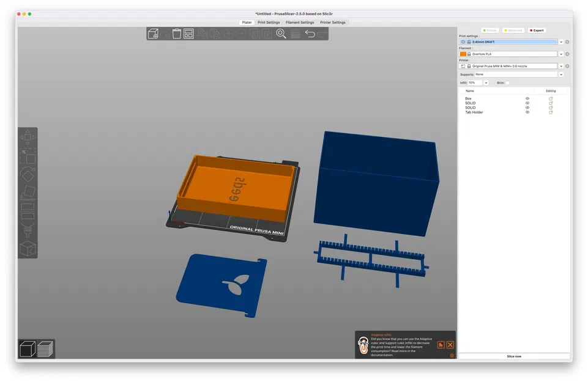The height and width of the screenshot is (382, 588).
Task: Open the Filament Settings tab
Action: (x=300, y=23)
